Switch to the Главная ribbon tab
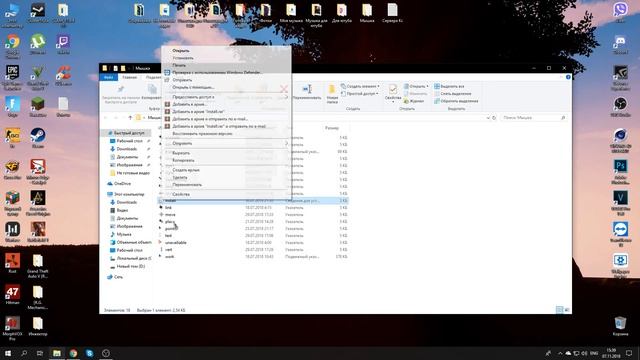This screenshot has height=360, width=640. click(129, 77)
